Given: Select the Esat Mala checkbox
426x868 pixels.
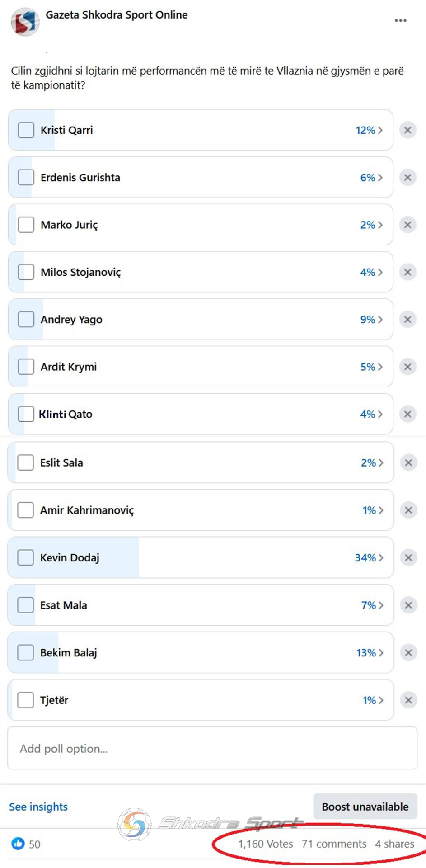Looking at the screenshot, I should coord(25,605).
